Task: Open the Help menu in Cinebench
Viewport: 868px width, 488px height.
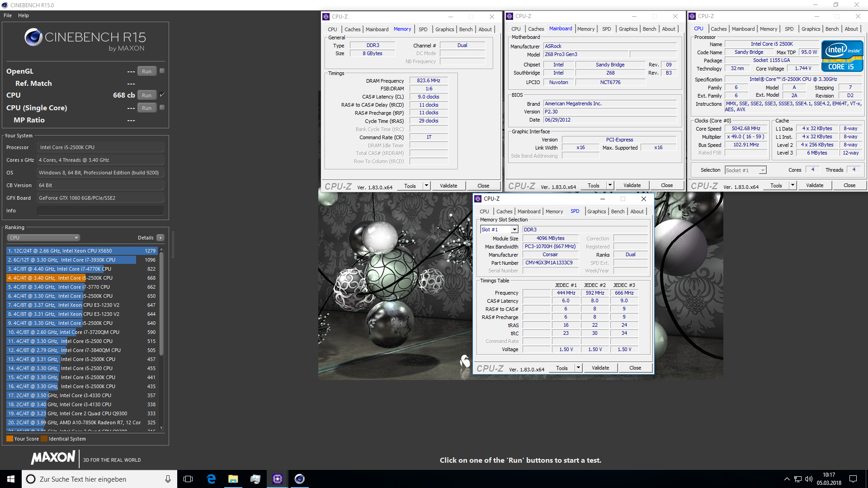Action: (24, 15)
